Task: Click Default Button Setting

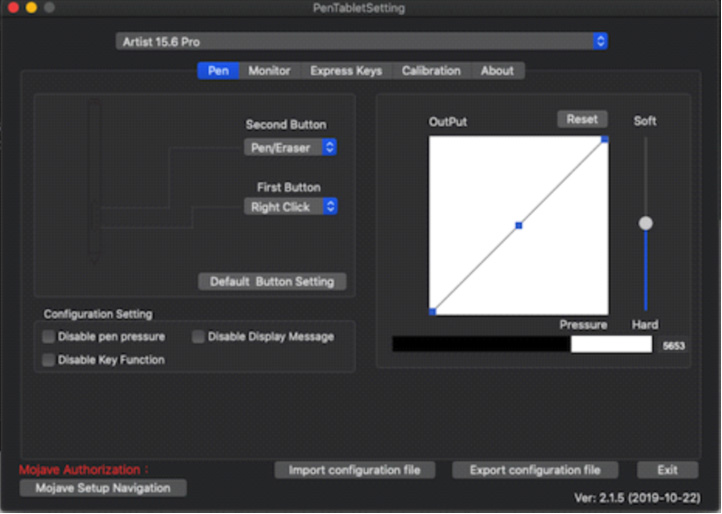Action: pyautogui.click(x=272, y=281)
